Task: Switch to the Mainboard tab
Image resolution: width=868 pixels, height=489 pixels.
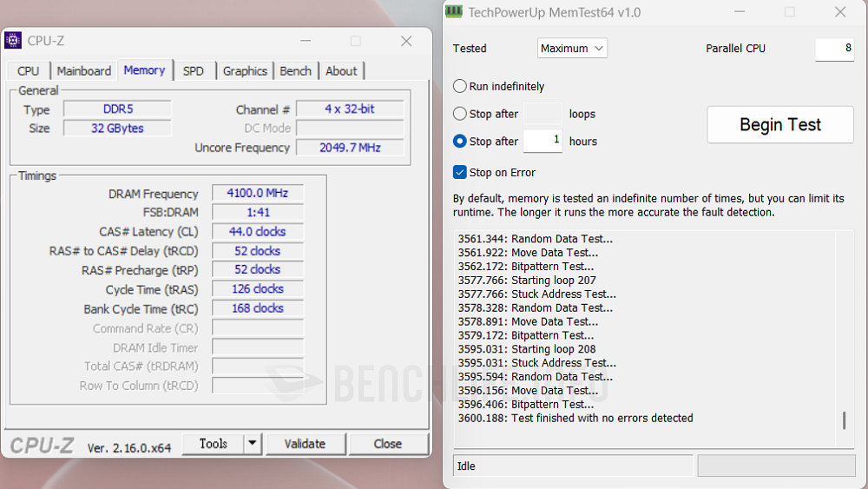Action: [83, 71]
